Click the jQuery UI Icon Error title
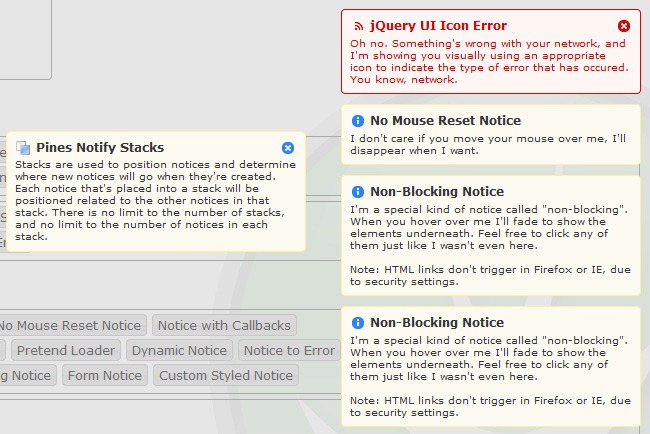The width and height of the screenshot is (650, 434). pyautogui.click(x=438, y=26)
